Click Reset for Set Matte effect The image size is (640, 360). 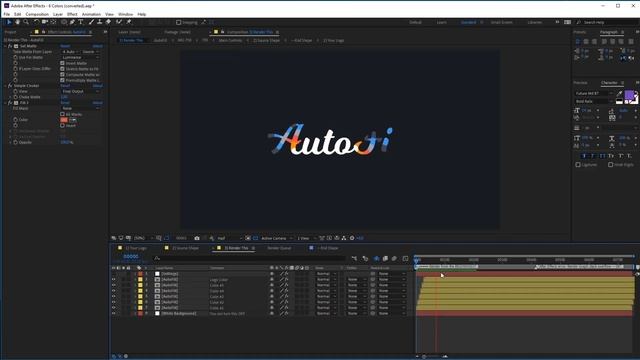tap(65, 46)
